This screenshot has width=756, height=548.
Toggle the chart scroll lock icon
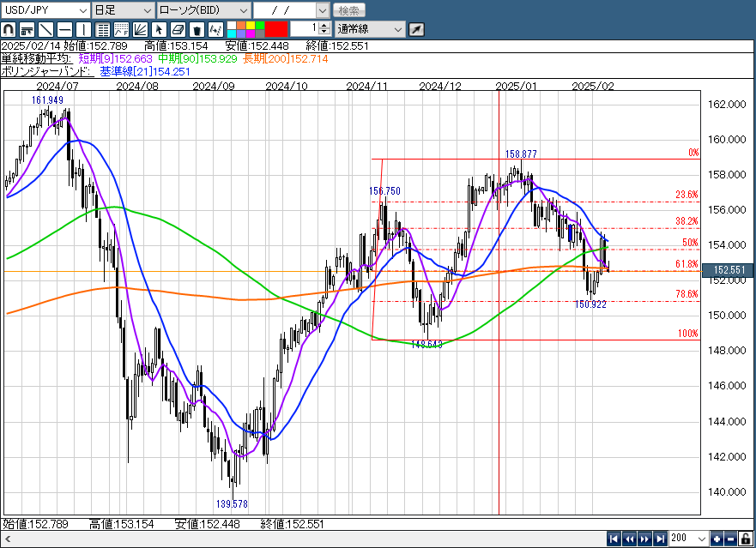coord(746,539)
